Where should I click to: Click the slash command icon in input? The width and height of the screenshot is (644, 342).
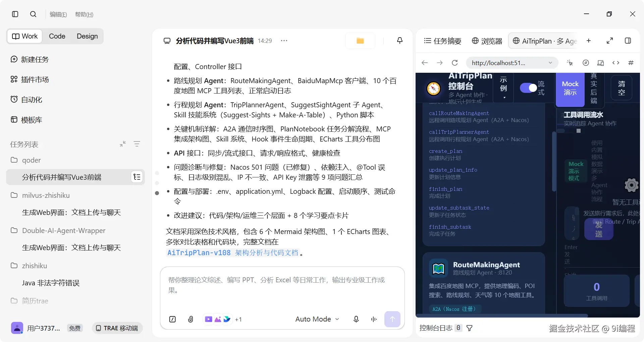tap(172, 319)
